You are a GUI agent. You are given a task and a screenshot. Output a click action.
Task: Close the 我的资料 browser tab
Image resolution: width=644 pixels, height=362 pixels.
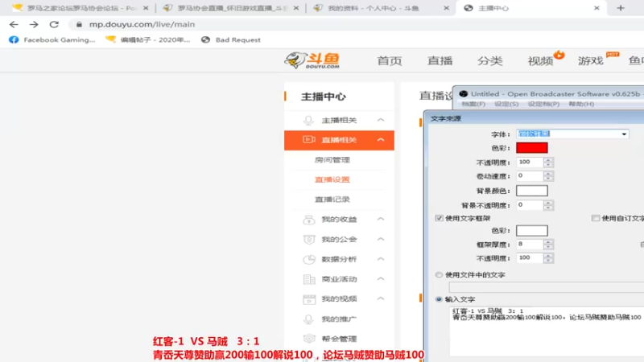coord(447,8)
